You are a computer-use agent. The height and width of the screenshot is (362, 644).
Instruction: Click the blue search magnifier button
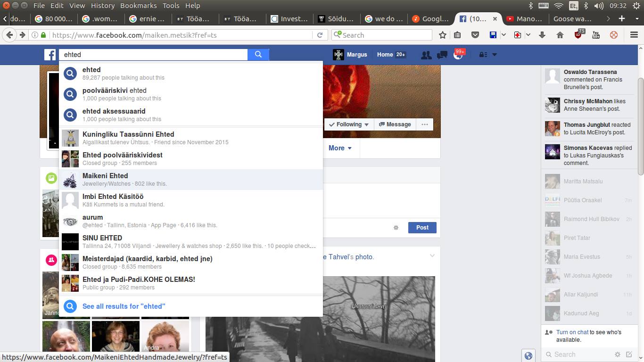(x=258, y=55)
